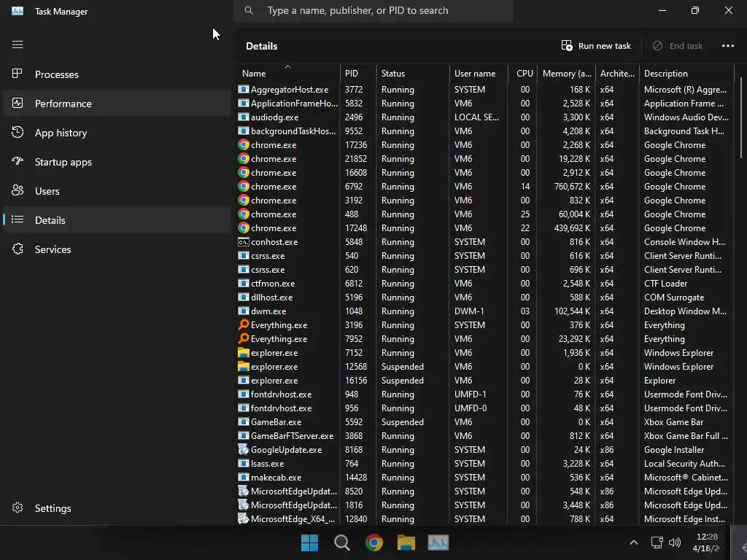The width and height of the screenshot is (747, 560).
Task: Open the hamburger navigation menu
Action: 18,44
